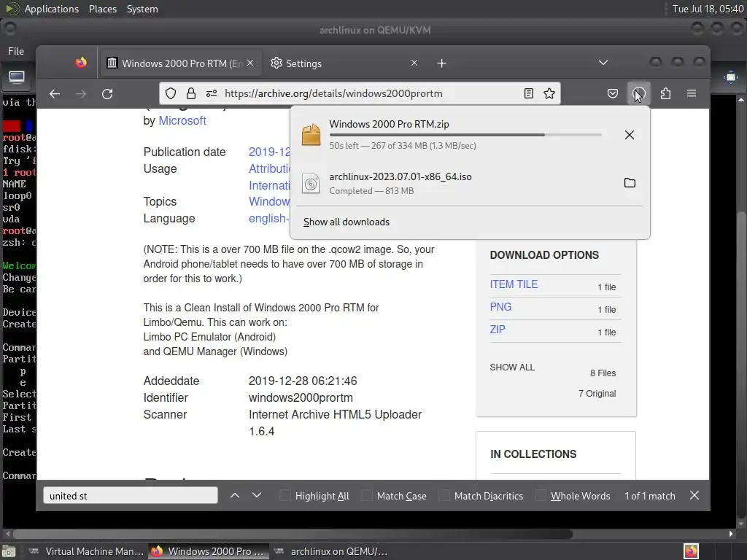Enable Highlight All checkbox
The image size is (747, 560).
pos(285,496)
